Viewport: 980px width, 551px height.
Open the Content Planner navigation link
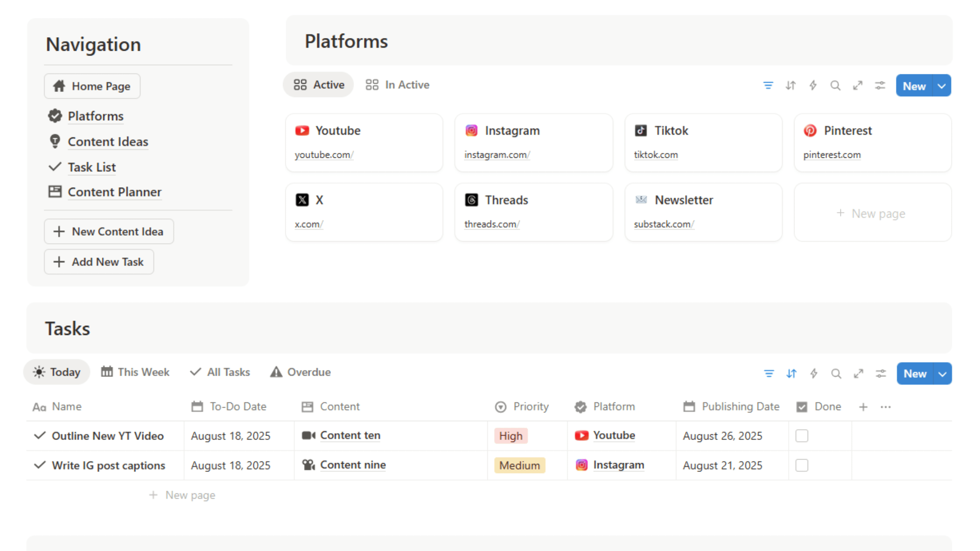(x=115, y=192)
